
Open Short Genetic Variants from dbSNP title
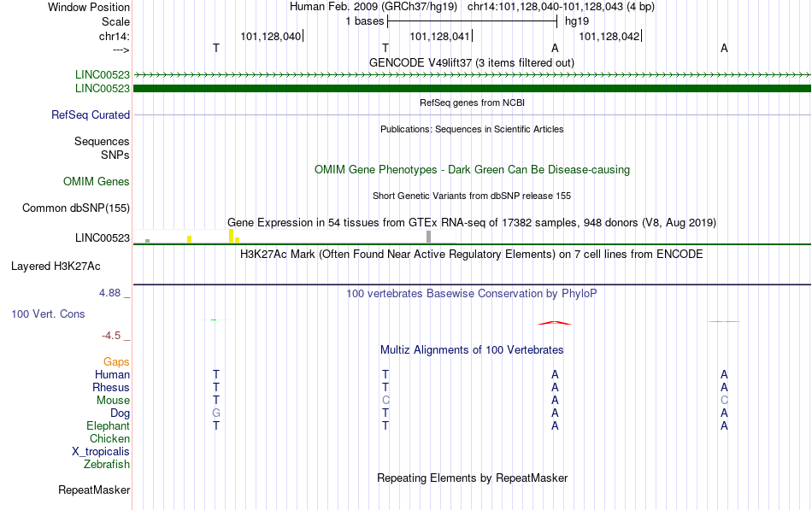click(x=472, y=196)
